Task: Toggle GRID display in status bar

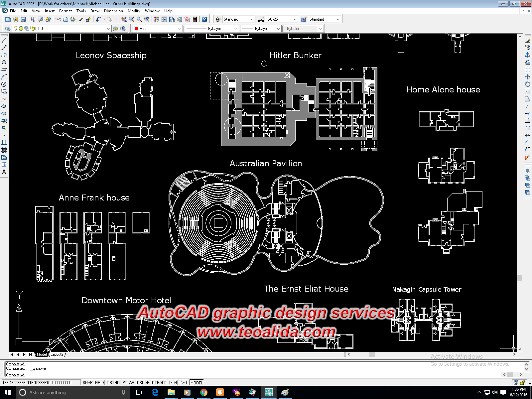Action: point(99,383)
